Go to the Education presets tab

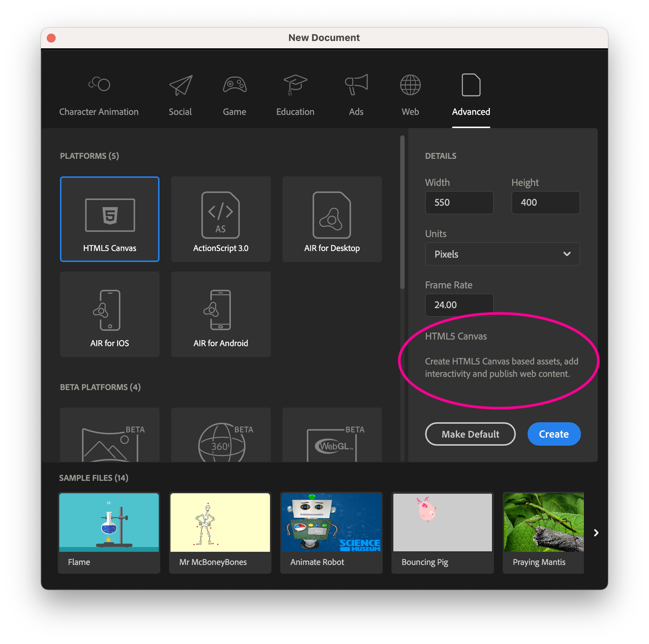(295, 95)
